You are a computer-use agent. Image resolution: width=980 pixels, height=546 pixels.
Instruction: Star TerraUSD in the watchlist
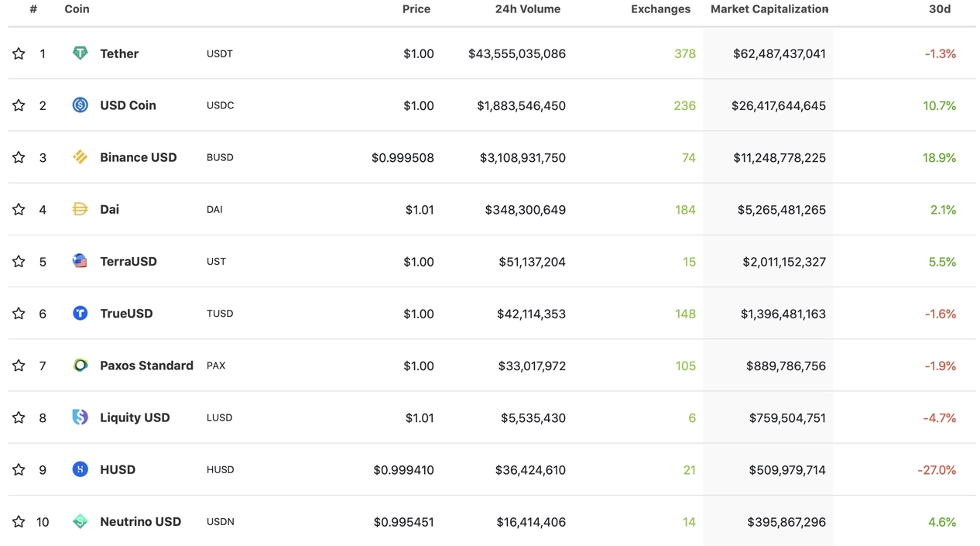tap(19, 262)
